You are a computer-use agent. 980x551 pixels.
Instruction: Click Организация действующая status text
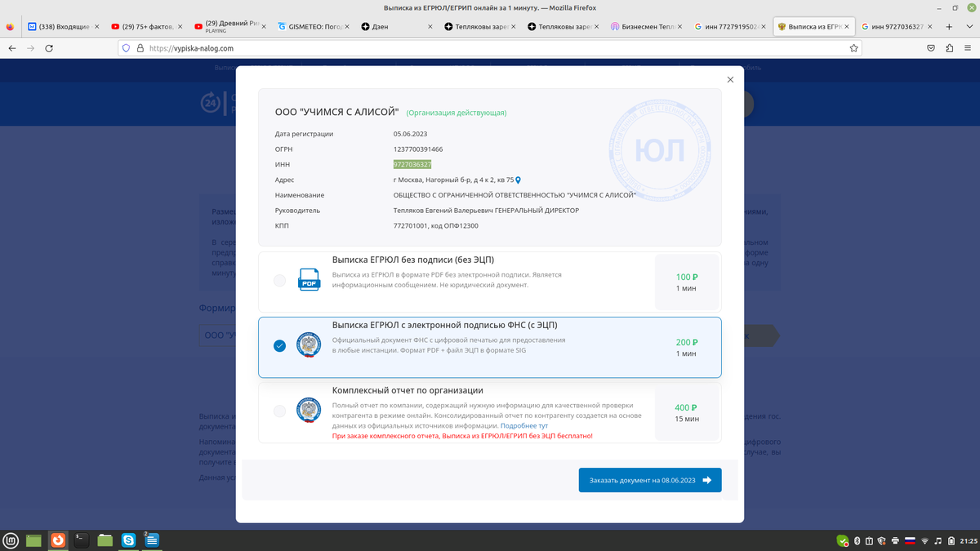pos(457,113)
